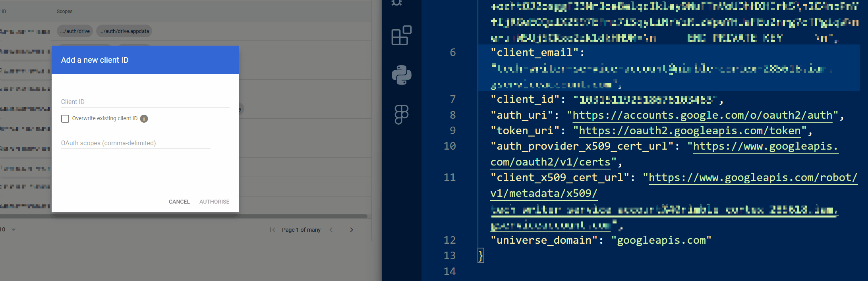Open Run and Debug bug icon
This screenshot has height=281, width=868.
[x=397, y=3]
